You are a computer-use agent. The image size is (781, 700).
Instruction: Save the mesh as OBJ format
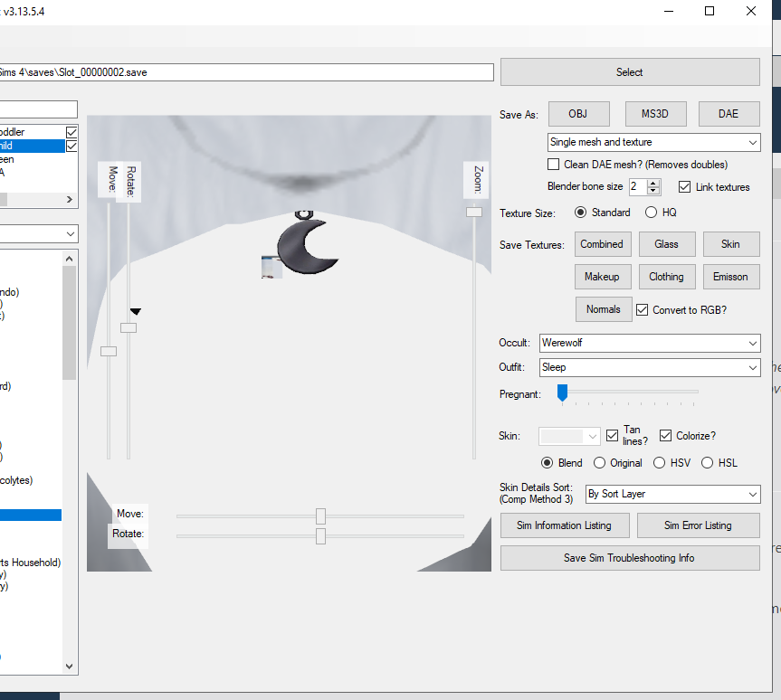[578, 113]
